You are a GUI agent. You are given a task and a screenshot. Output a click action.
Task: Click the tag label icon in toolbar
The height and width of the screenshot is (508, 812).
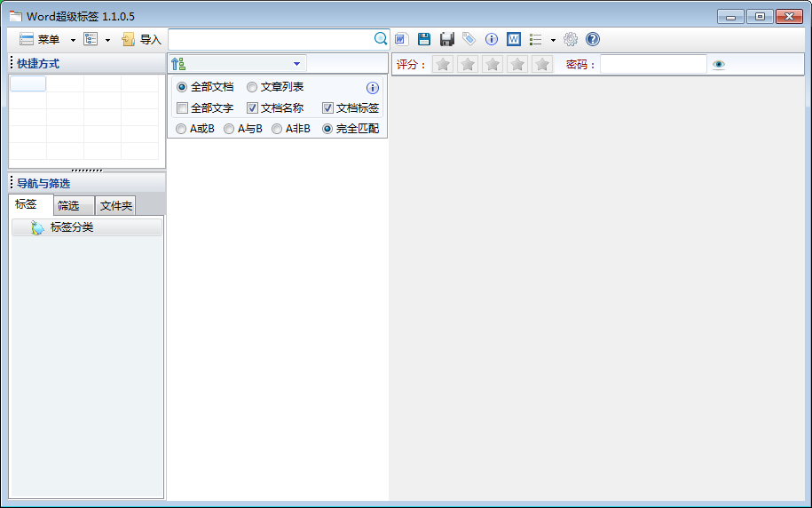click(469, 39)
